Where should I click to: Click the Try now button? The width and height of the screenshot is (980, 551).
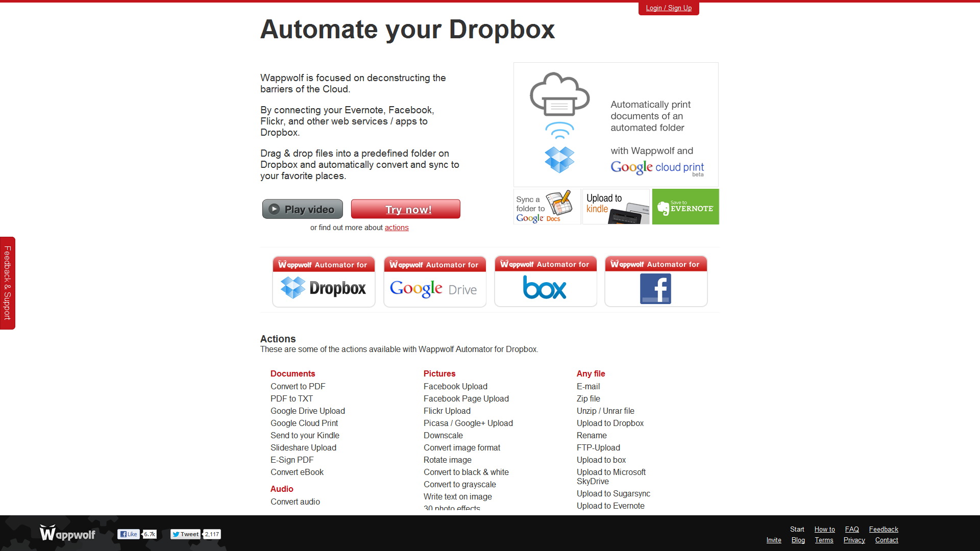tap(406, 209)
